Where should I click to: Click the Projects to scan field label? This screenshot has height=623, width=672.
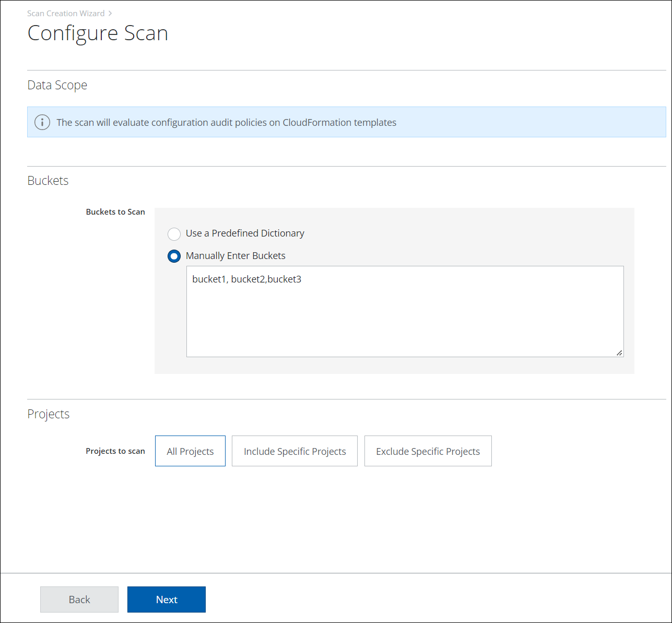[x=115, y=451]
